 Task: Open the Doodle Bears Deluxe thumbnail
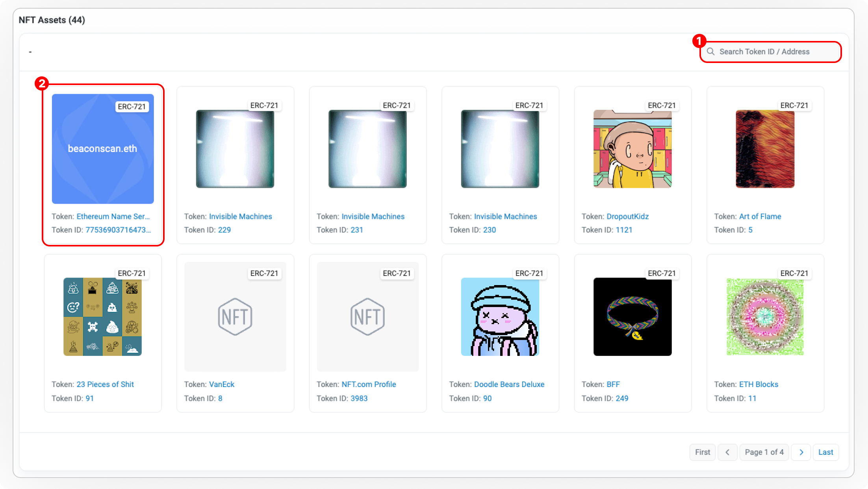click(500, 317)
